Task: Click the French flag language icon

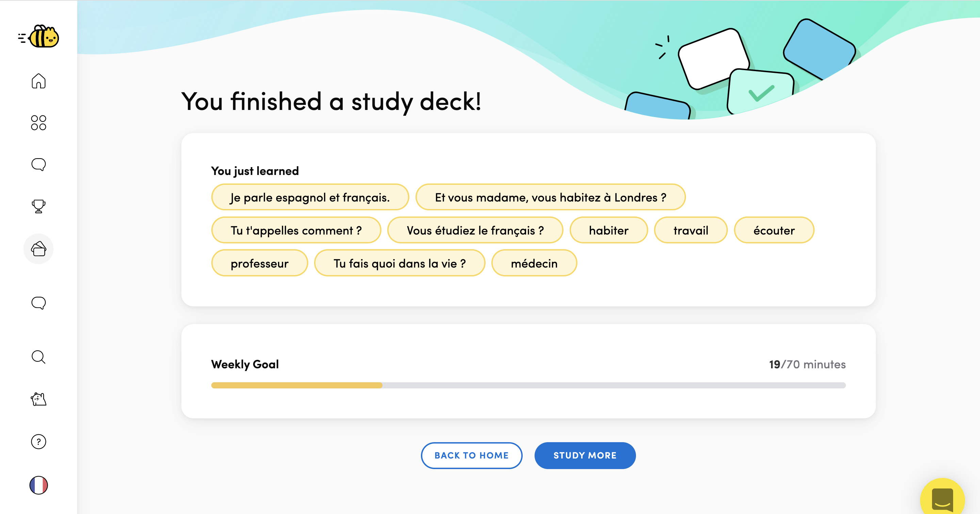Action: pyautogui.click(x=38, y=485)
